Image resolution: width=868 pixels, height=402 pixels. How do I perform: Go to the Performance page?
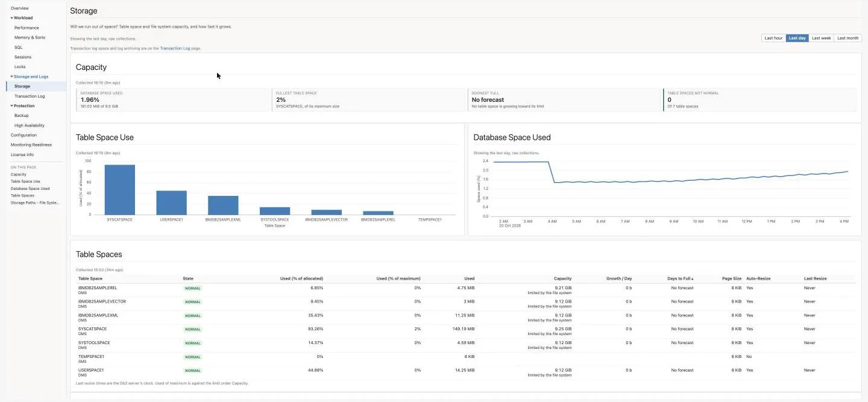(27, 28)
